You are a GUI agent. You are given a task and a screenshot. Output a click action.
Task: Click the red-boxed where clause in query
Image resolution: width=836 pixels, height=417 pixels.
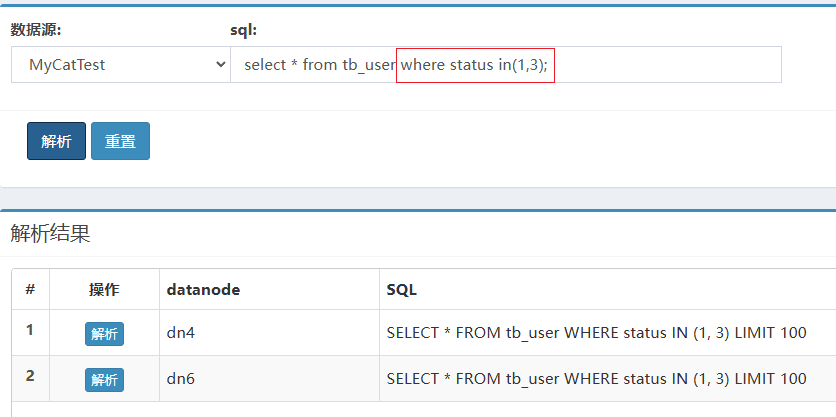pyautogui.click(x=475, y=65)
